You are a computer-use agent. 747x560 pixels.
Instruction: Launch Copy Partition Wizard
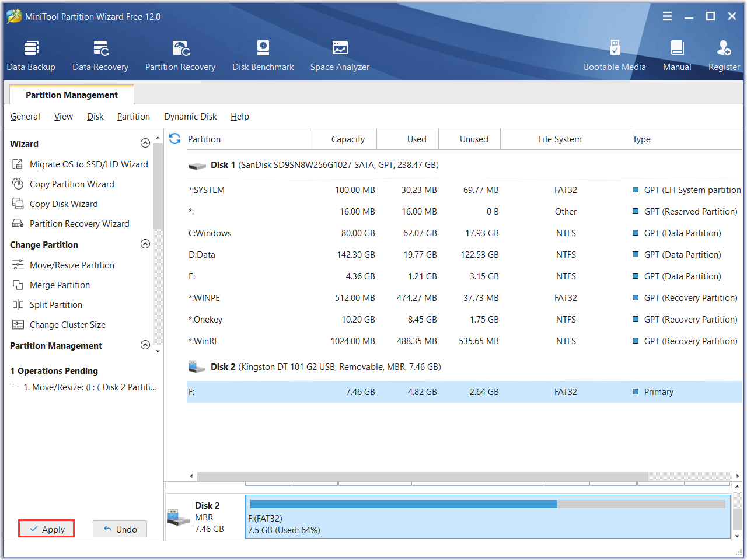[63, 184]
